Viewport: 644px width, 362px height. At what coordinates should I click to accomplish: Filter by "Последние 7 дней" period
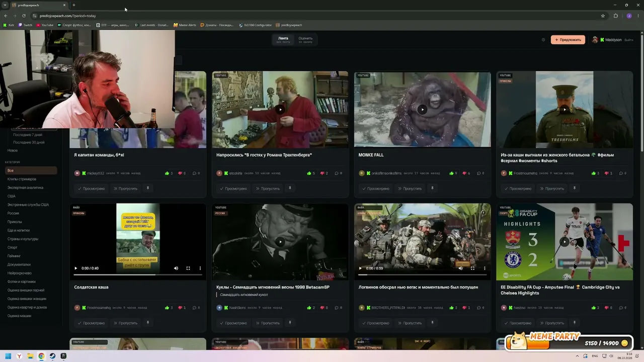[28, 135]
